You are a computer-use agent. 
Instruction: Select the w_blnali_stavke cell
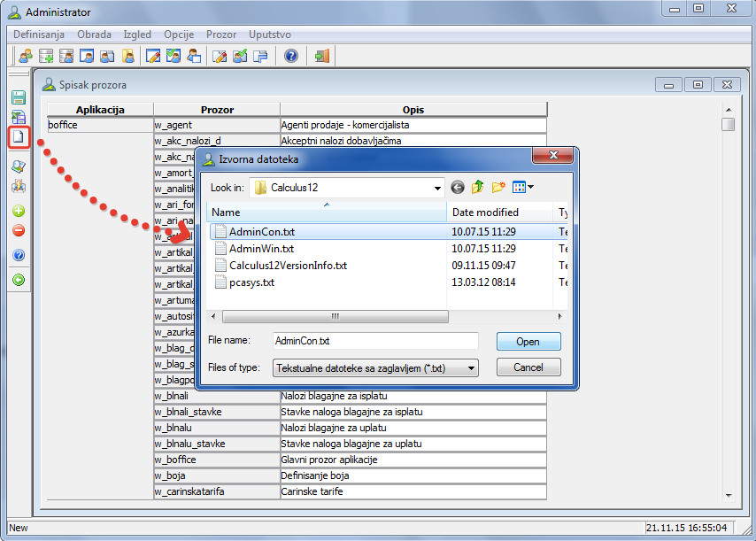click(217, 412)
